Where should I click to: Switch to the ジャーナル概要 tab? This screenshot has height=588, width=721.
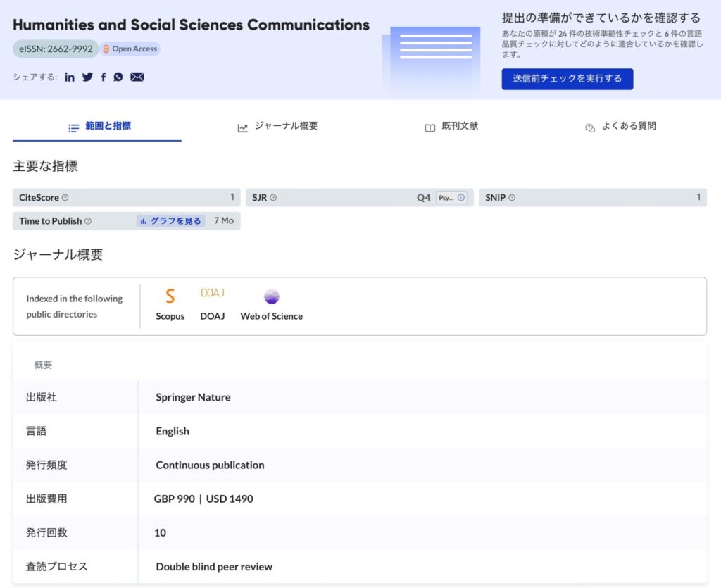pyautogui.click(x=277, y=126)
